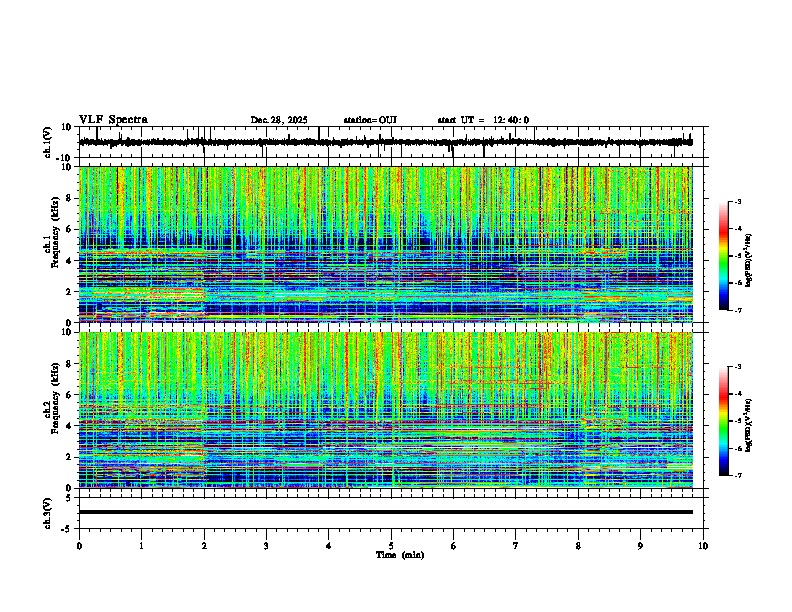
Task: Click the ch.1 spectrogram plot
Action: 386,244
